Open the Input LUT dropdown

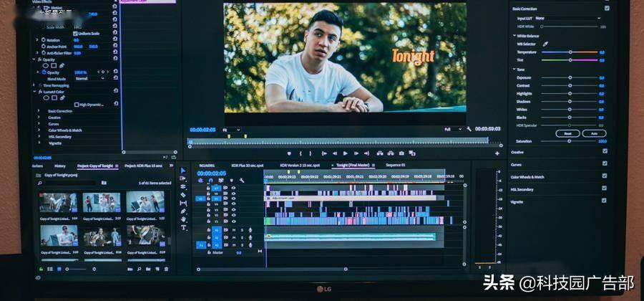coord(567,19)
